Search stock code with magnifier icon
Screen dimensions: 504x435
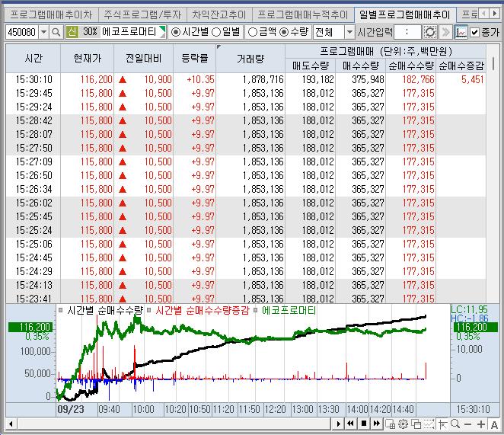pos(56,32)
